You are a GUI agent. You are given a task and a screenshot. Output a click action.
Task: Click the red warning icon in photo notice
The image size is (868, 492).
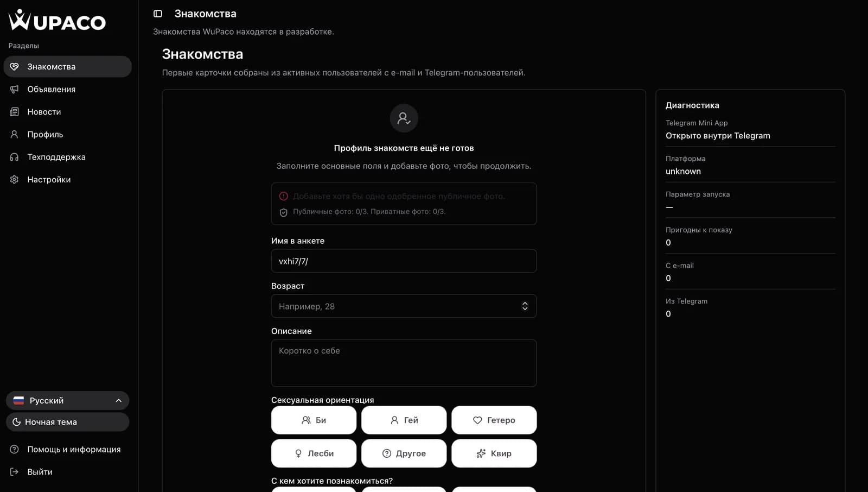tap(284, 196)
